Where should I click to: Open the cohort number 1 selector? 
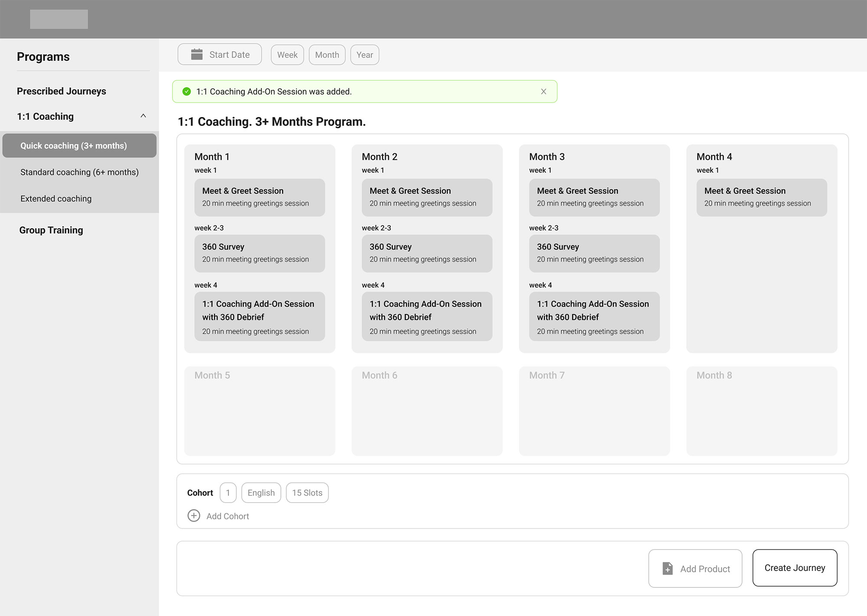pos(228,493)
